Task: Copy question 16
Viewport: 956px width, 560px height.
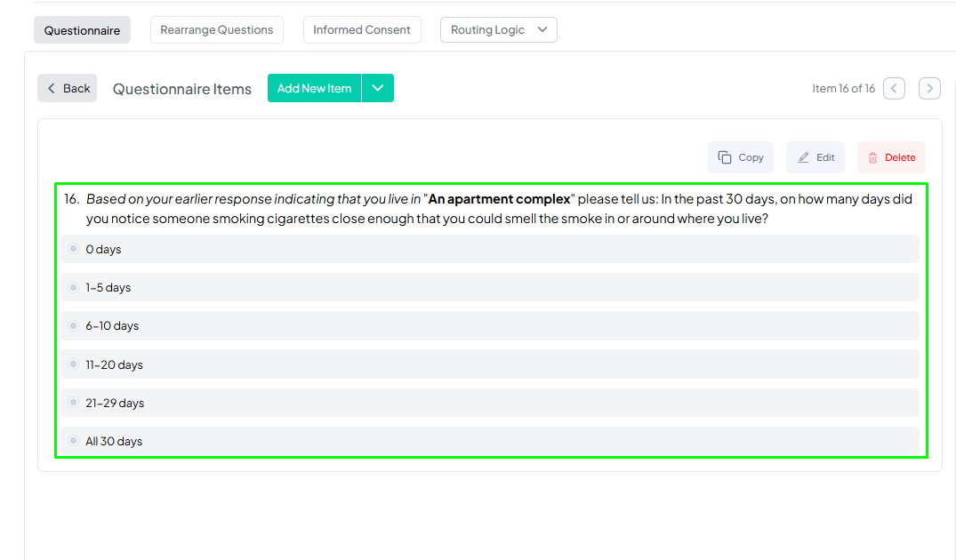Action: (x=740, y=157)
